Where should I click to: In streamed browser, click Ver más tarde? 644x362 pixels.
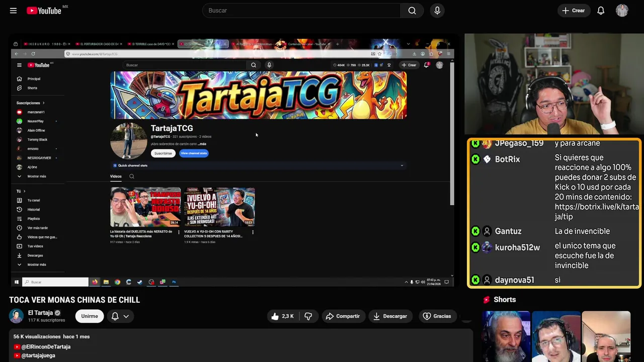[x=37, y=228]
